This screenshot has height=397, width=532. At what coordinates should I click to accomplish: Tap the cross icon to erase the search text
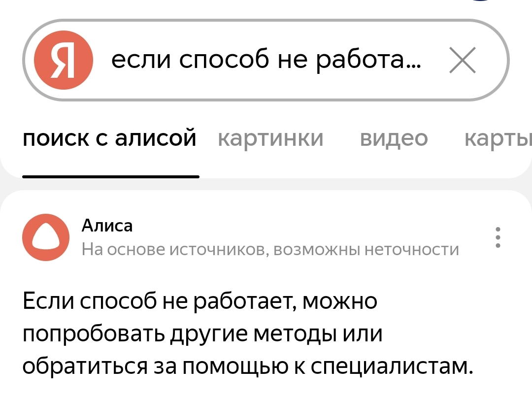(462, 60)
